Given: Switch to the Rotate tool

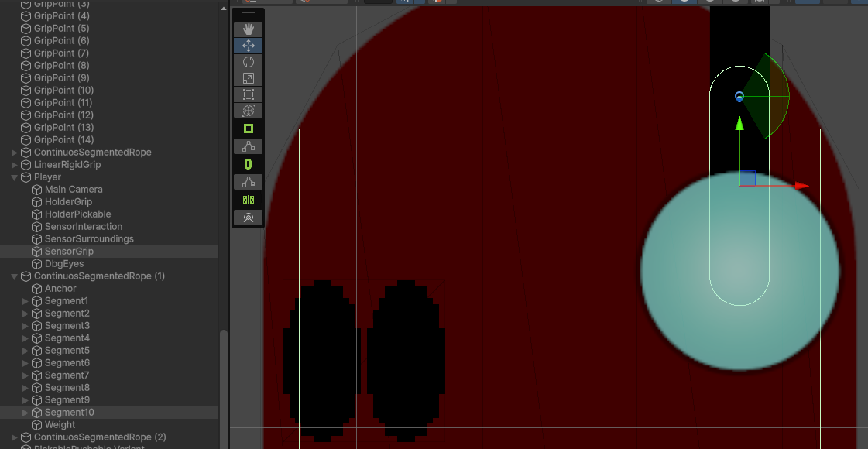Looking at the screenshot, I should [x=248, y=61].
